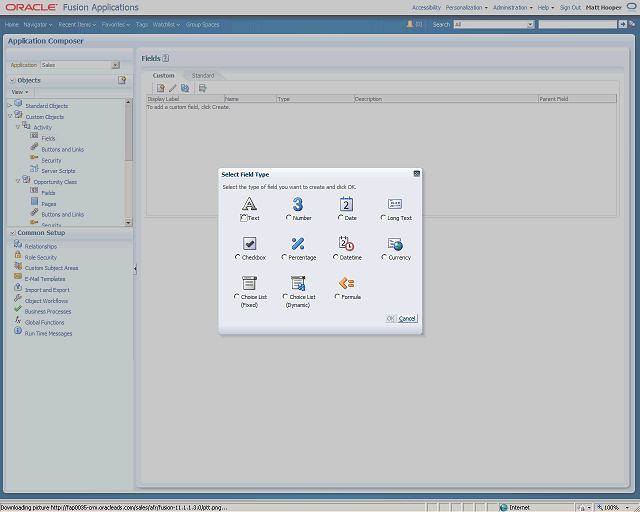Click the Text field type icon
640x512 pixels.
coord(249,204)
